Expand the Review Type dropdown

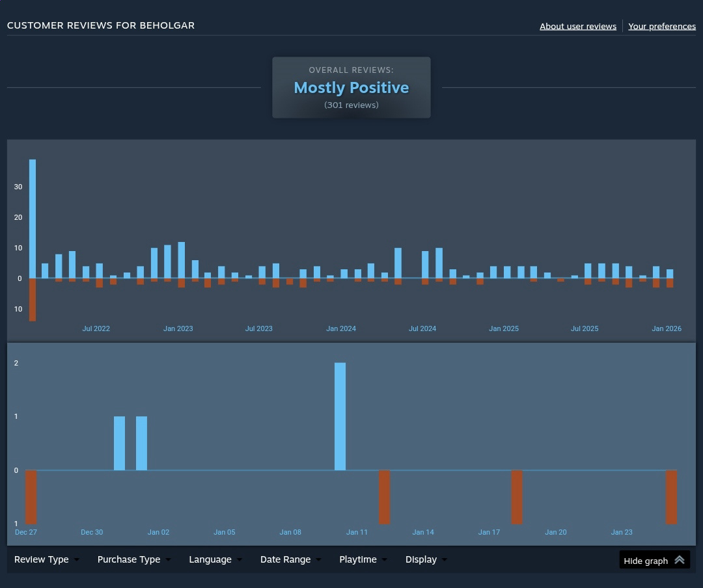[47, 559]
